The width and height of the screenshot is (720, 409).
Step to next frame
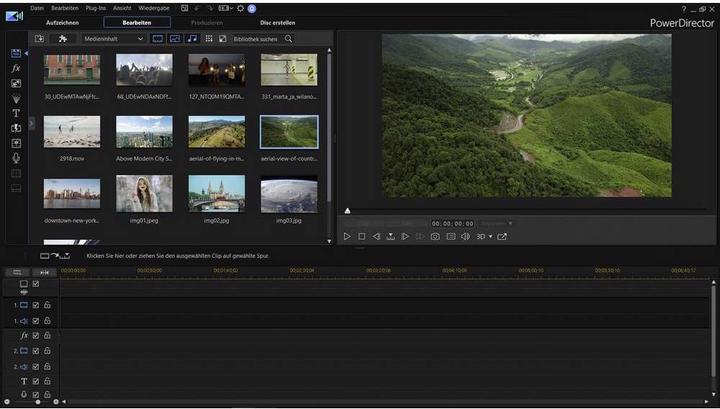(405, 236)
